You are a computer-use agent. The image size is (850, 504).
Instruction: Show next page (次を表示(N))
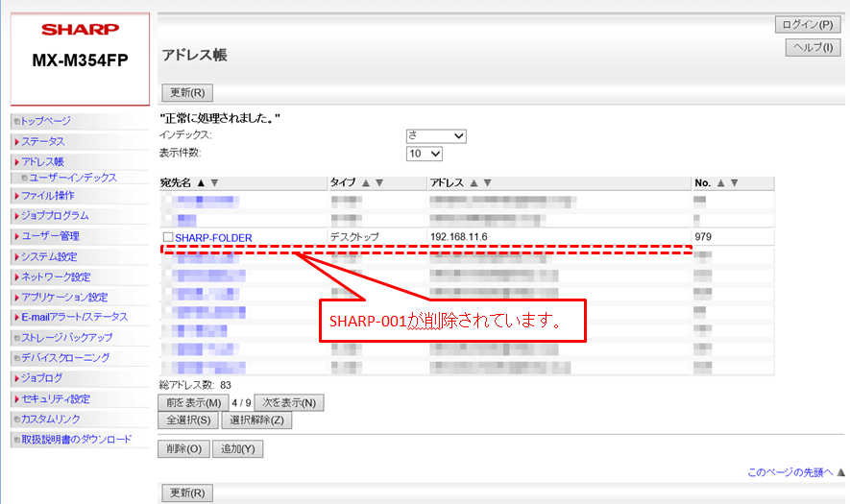(x=289, y=402)
